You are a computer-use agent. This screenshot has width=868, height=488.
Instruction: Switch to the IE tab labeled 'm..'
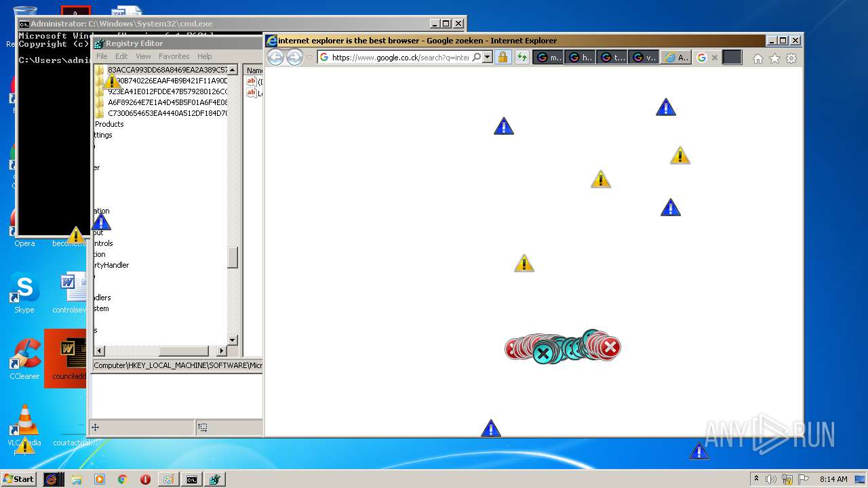point(549,58)
